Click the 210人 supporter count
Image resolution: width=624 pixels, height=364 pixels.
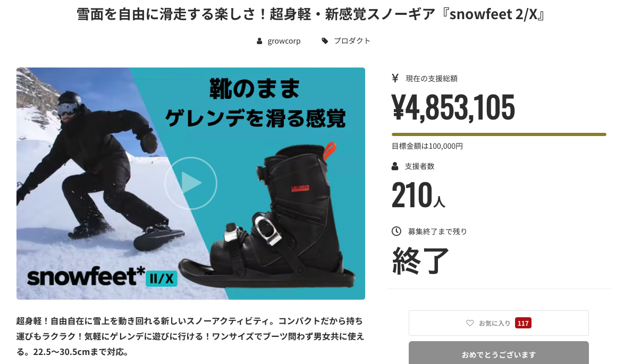tap(418, 195)
